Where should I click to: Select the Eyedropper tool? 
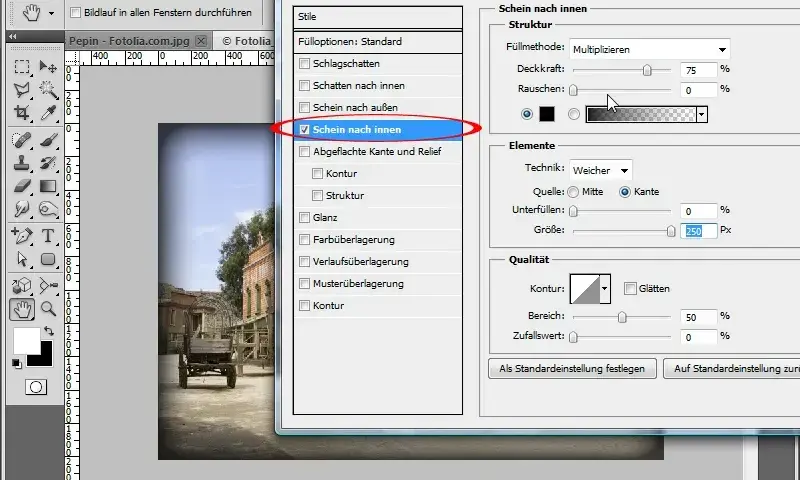coord(48,113)
